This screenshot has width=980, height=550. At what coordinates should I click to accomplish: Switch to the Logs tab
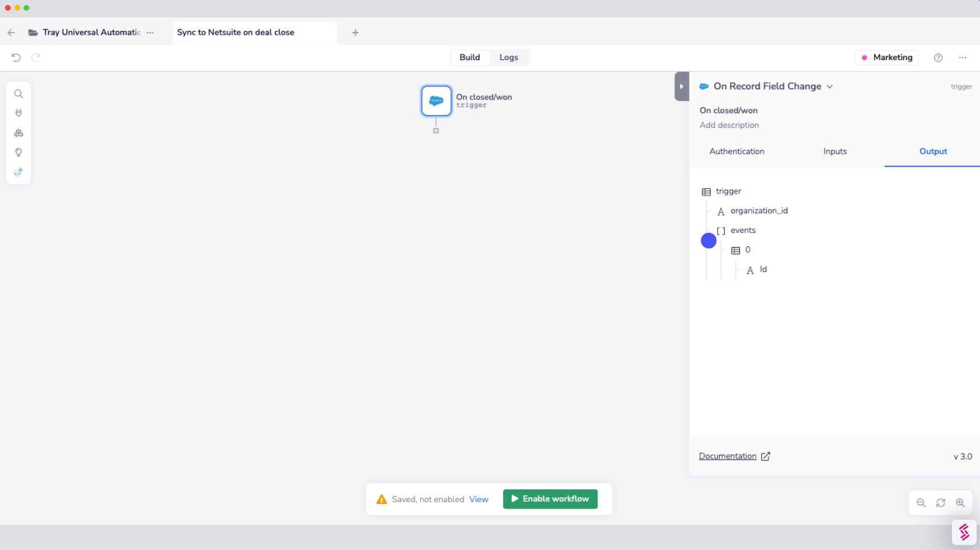[509, 57]
